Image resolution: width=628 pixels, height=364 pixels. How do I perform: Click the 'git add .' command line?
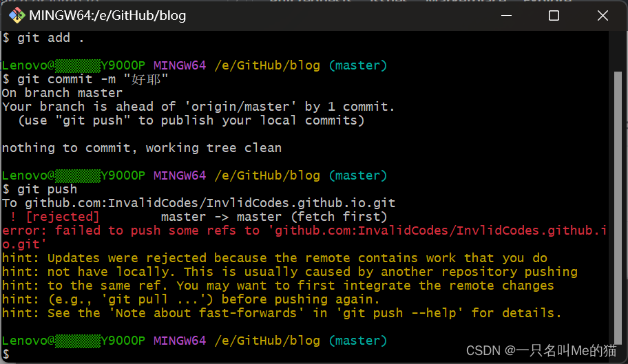pyautogui.click(x=43, y=38)
